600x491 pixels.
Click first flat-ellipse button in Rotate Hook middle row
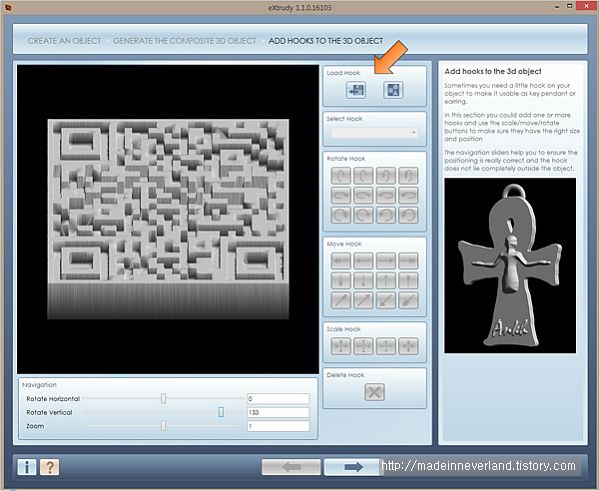pos(341,195)
